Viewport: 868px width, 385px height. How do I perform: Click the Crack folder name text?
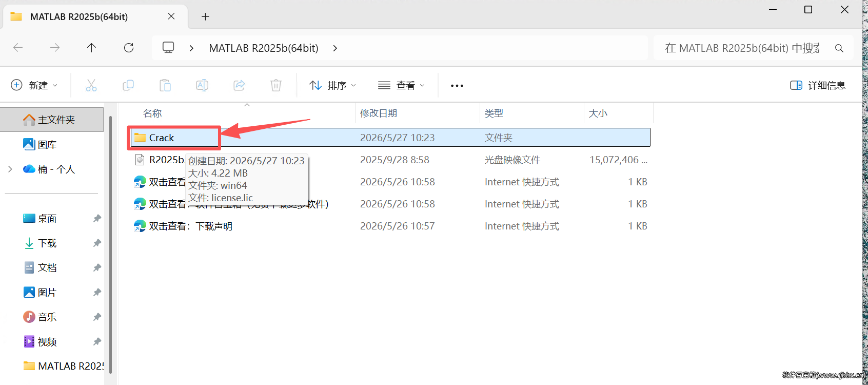tap(162, 138)
